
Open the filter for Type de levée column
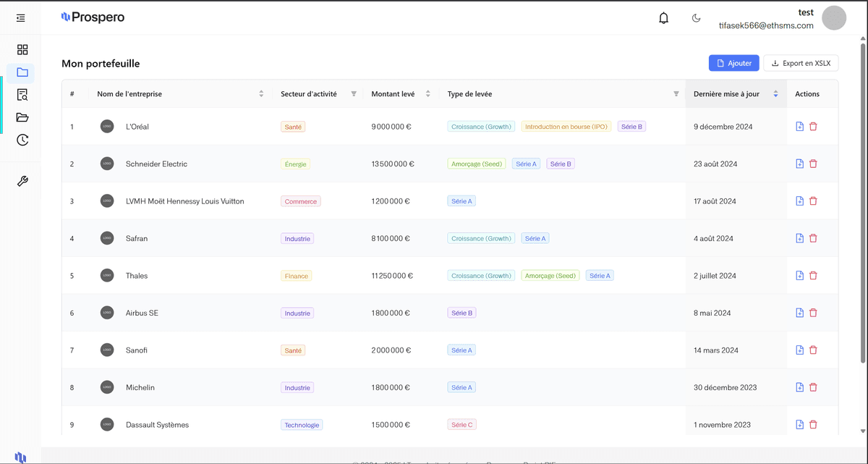[x=676, y=94]
